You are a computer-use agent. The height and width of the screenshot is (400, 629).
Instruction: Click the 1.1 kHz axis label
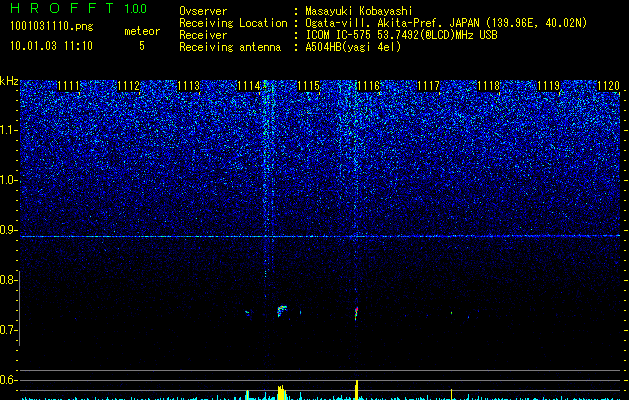[8, 130]
